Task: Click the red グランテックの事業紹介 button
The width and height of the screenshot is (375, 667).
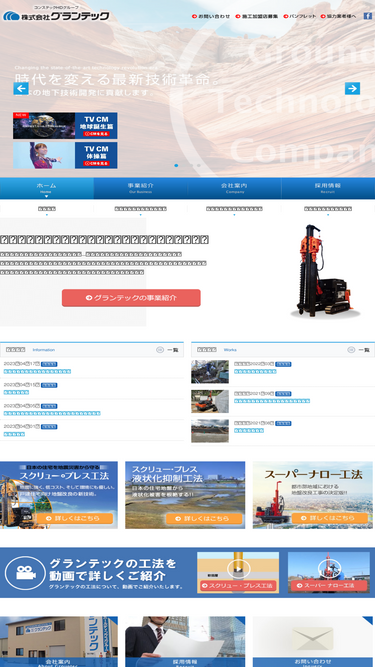Action: [131, 298]
